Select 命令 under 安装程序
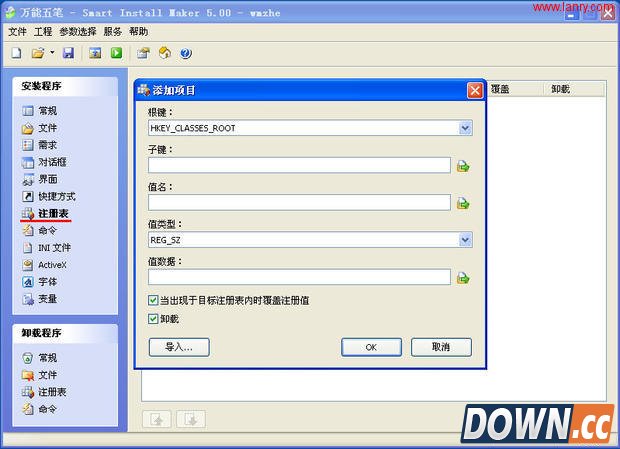This screenshot has height=449, width=620. [x=40, y=230]
